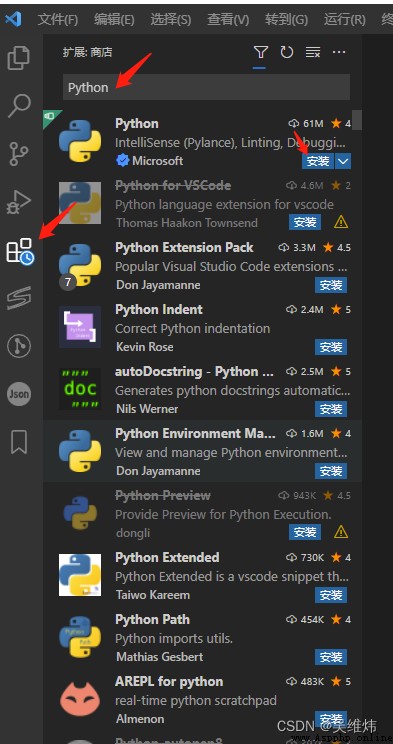The image size is (393, 744).
Task: Click the Python Extended extension logo
Action: pos(80,575)
